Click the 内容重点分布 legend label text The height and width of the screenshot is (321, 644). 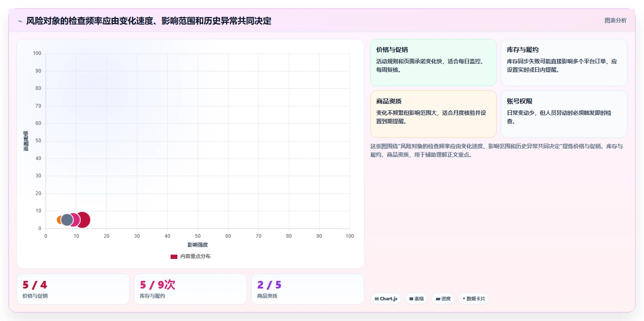pos(195,256)
